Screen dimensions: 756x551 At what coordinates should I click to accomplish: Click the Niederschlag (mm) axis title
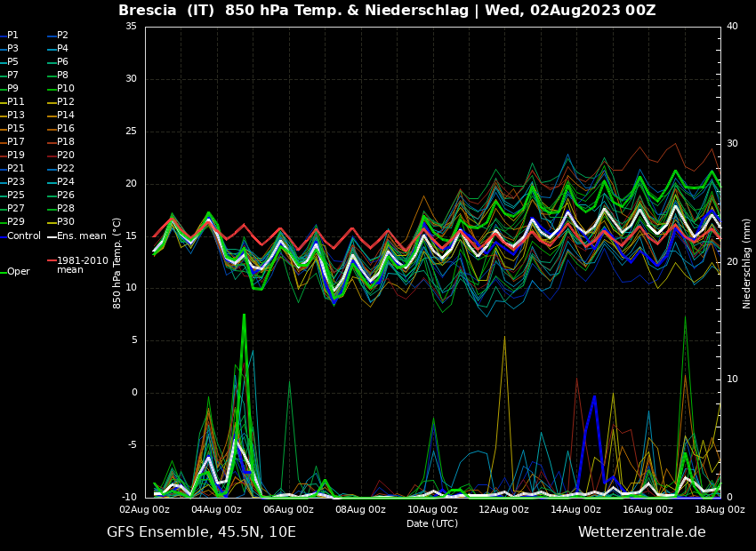coord(746,263)
